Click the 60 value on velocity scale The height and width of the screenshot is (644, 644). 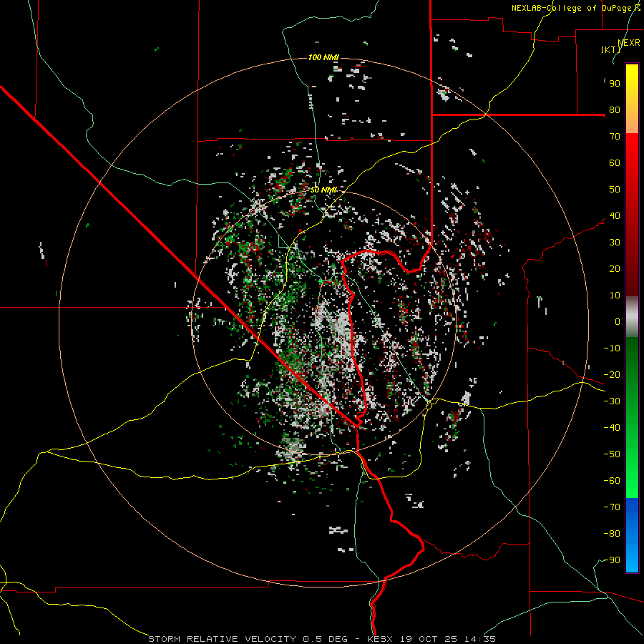point(615,163)
